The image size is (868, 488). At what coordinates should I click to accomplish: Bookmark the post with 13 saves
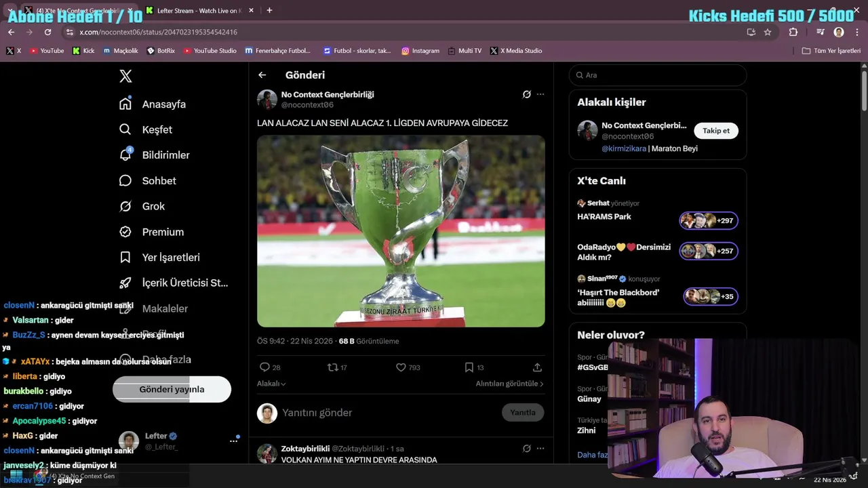click(469, 367)
